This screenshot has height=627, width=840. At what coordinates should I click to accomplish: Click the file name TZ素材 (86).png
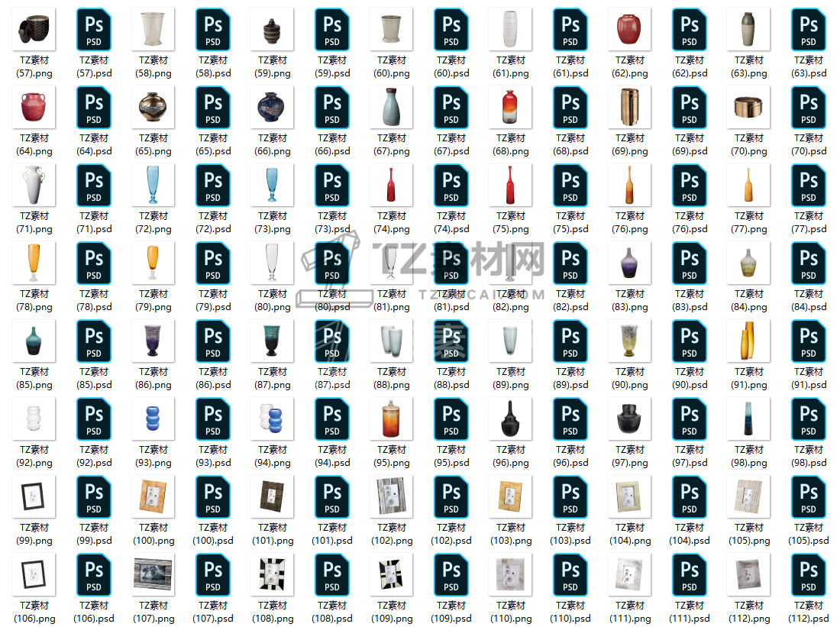pyautogui.click(x=153, y=378)
